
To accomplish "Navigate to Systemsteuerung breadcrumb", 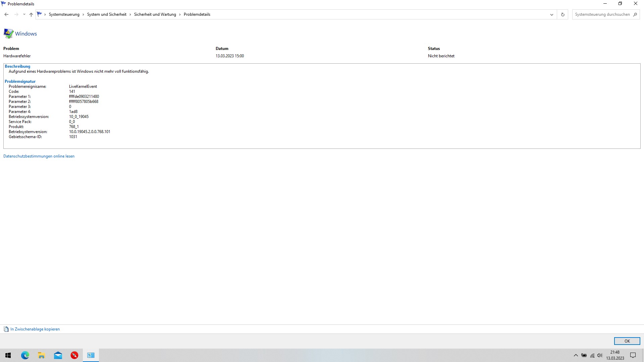I will (64, 14).
